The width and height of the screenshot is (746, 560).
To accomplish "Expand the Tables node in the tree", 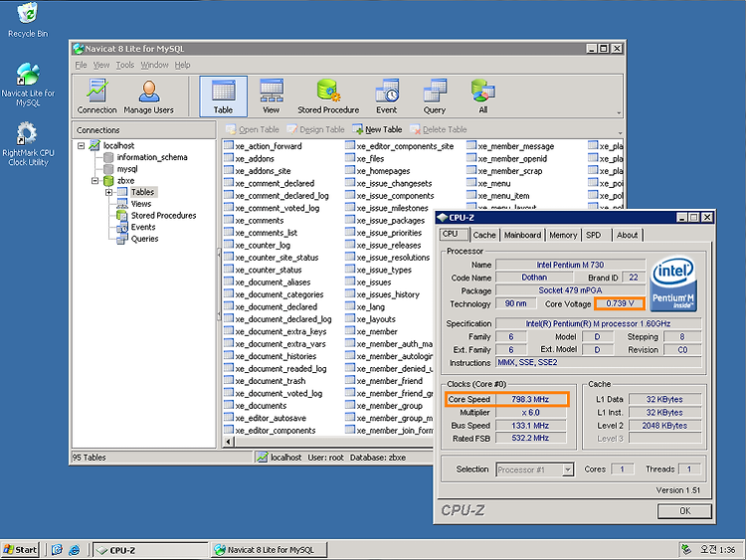I will pos(109,192).
